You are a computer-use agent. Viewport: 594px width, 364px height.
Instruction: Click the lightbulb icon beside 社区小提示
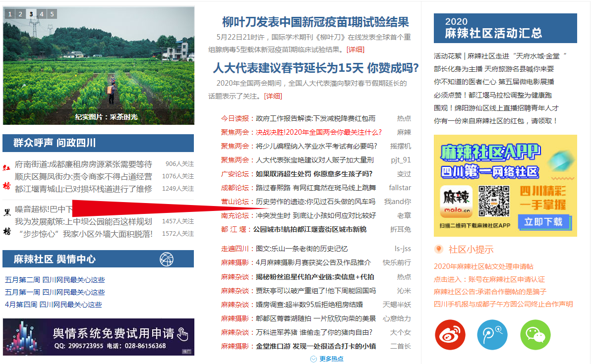[x=438, y=249]
